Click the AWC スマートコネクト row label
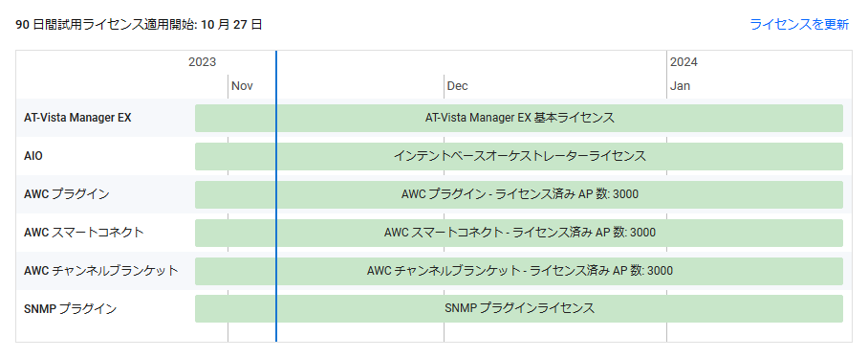This screenshot has height=358, width=868. [x=83, y=233]
